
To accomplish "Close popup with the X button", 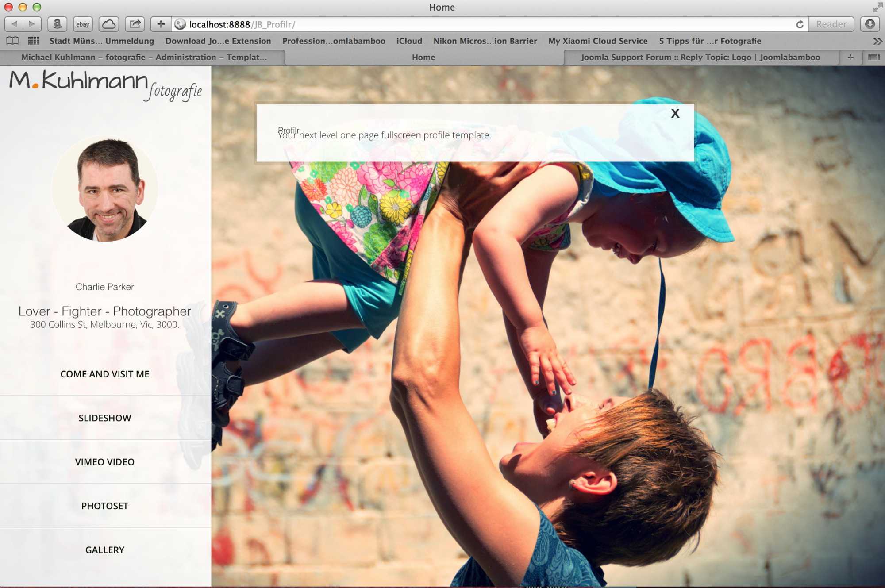I will pos(675,114).
